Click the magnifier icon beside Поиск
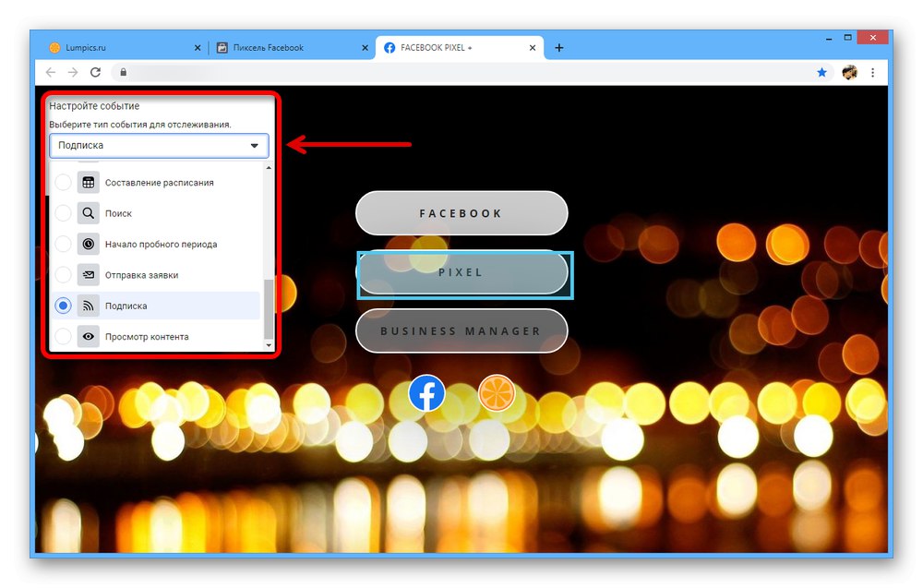 coord(89,213)
